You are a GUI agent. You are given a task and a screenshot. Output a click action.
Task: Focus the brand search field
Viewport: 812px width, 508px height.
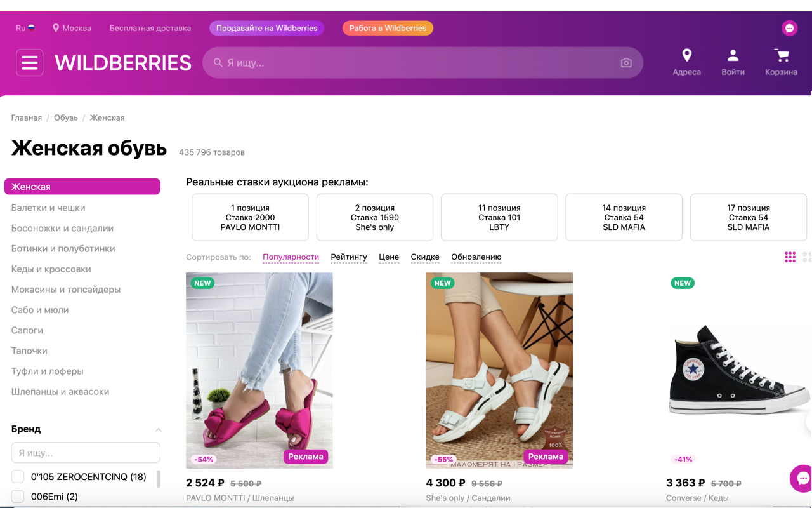86,453
